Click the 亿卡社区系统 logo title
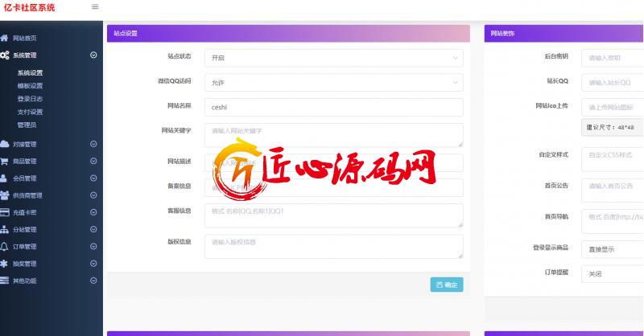 coord(29,7)
